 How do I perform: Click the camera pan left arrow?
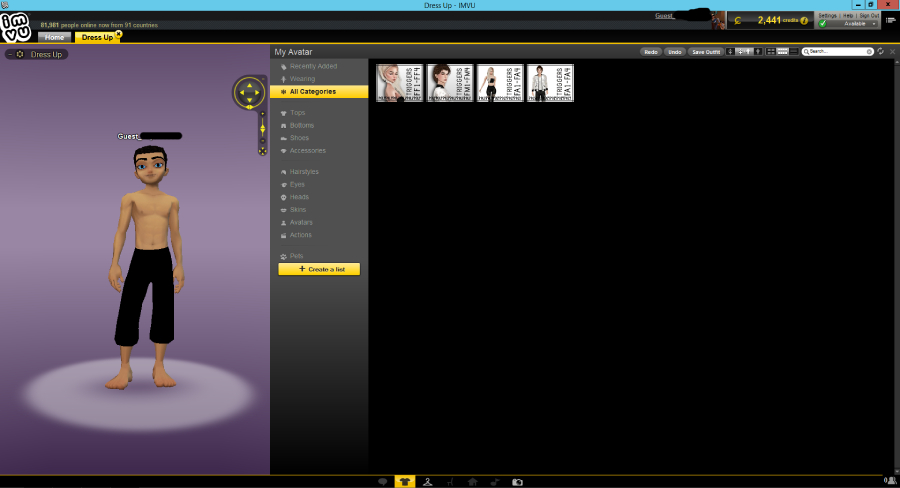click(242, 92)
